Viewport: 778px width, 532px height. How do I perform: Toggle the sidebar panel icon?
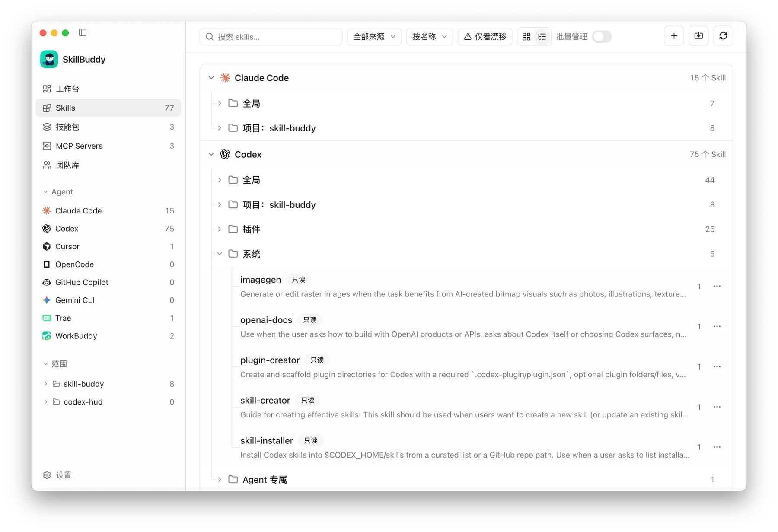coord(83,32)
